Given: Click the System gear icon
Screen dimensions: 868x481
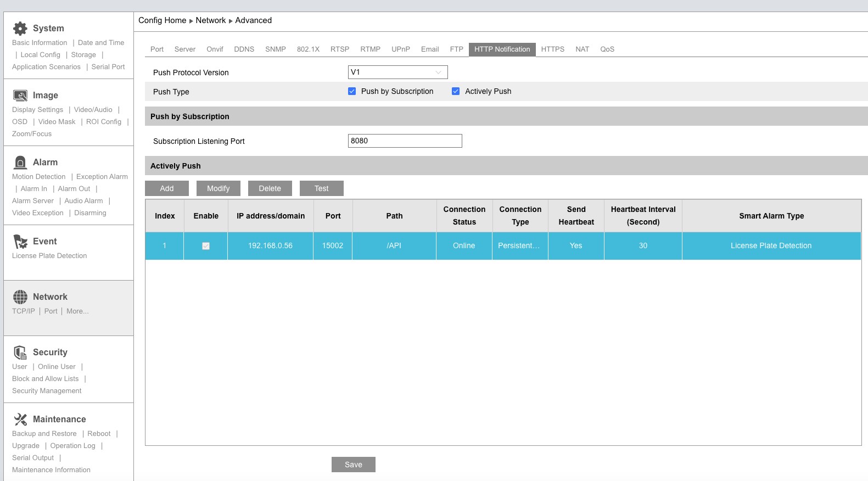Looking at the screenshot, I should [20, 28].
